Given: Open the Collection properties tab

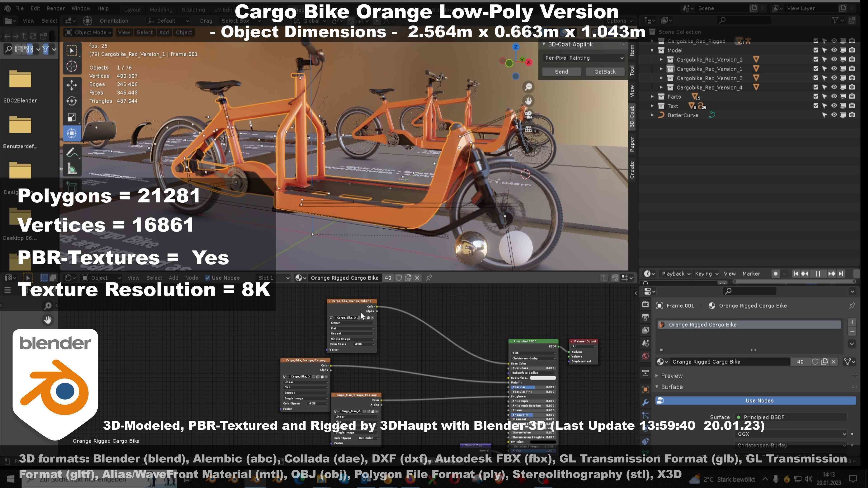Looking at the screenshot, I should (x=645, y=373).
